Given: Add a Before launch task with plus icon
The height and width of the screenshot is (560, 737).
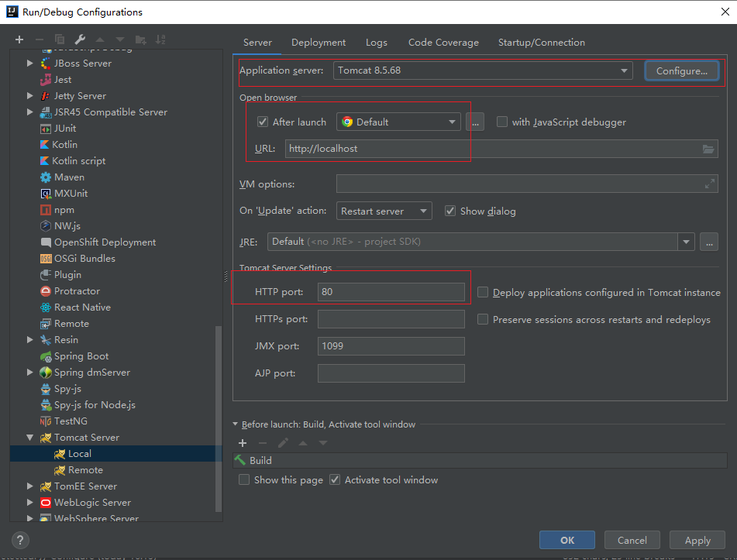Looking at the screenshot, I should [x=243, y=443].
